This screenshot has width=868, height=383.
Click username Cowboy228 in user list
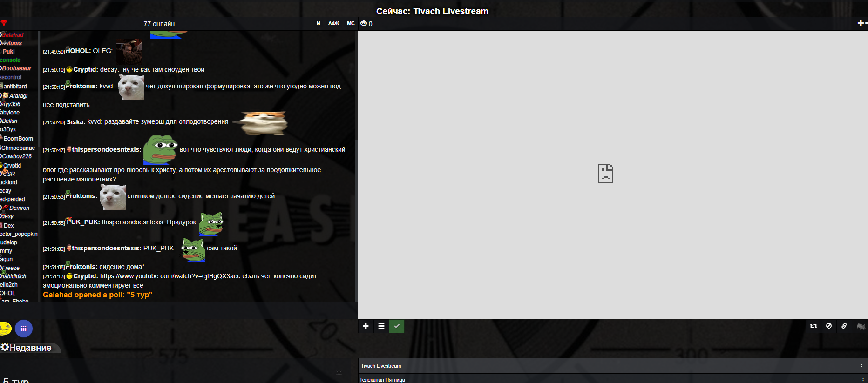click(17, 156)
